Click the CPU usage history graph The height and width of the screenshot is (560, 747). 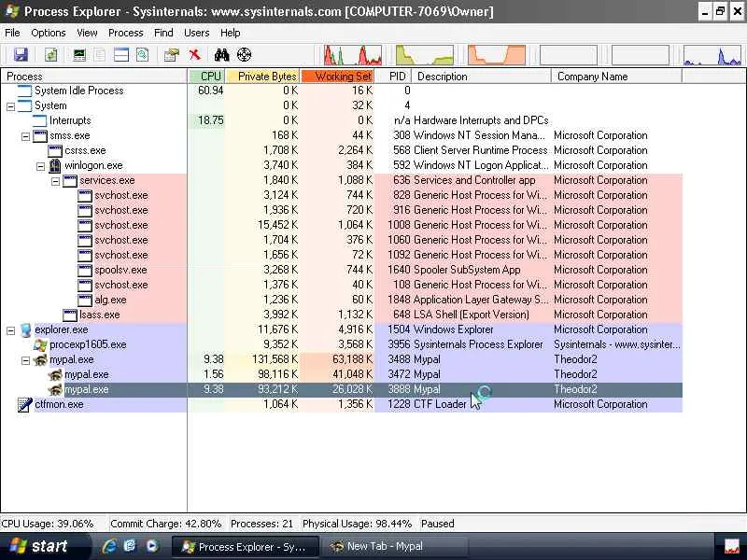353,55
